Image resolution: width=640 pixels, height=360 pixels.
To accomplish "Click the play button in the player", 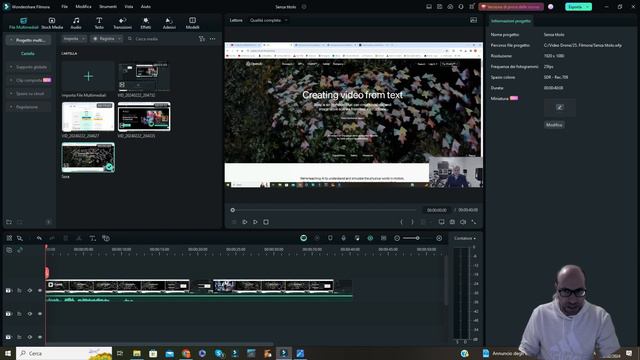I will coord(255,222).
